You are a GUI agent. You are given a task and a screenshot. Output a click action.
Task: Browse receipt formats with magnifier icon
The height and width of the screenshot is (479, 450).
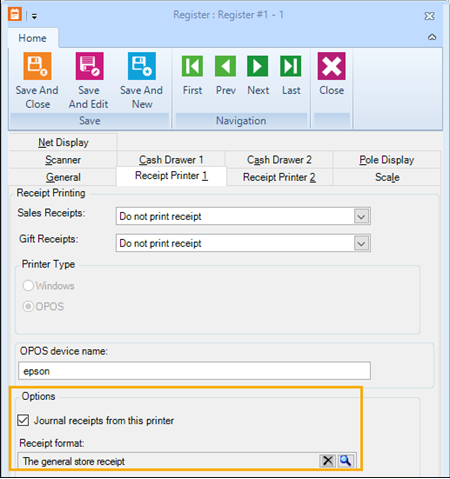345,461
